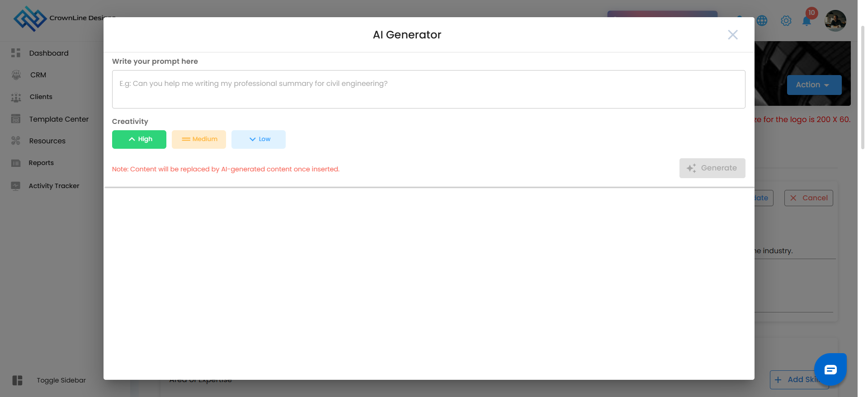The height and width of the screenshot is (397, 868).
Task: Click the Cancel button
Action: [x=808, y=198]
